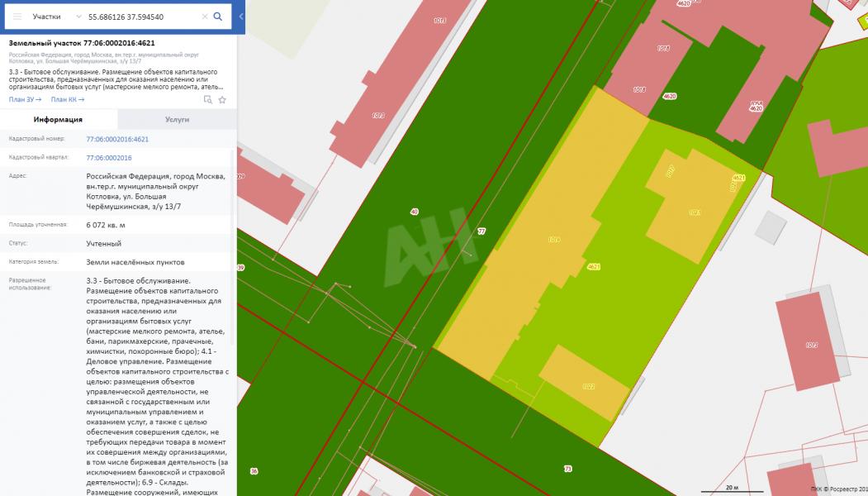Click the Площадь уточненная field label
Image resolution: width=868 pixels, height=496 pixels.
(38, 225)
